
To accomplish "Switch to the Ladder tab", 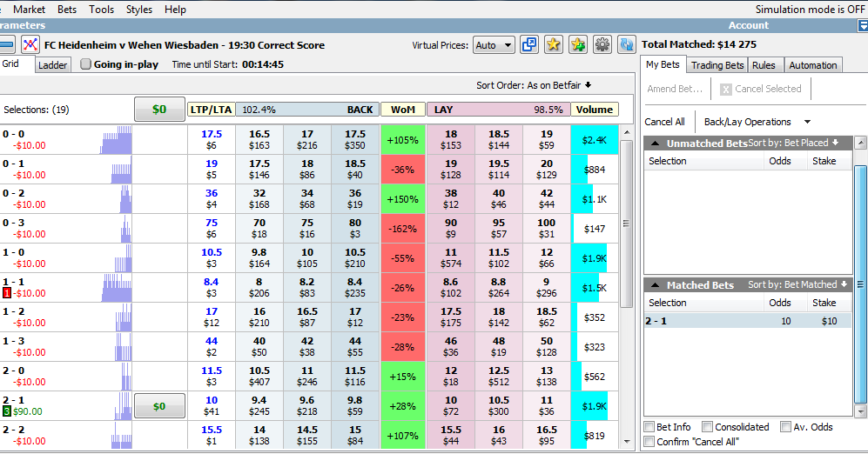I will click(x=52, y=65).
